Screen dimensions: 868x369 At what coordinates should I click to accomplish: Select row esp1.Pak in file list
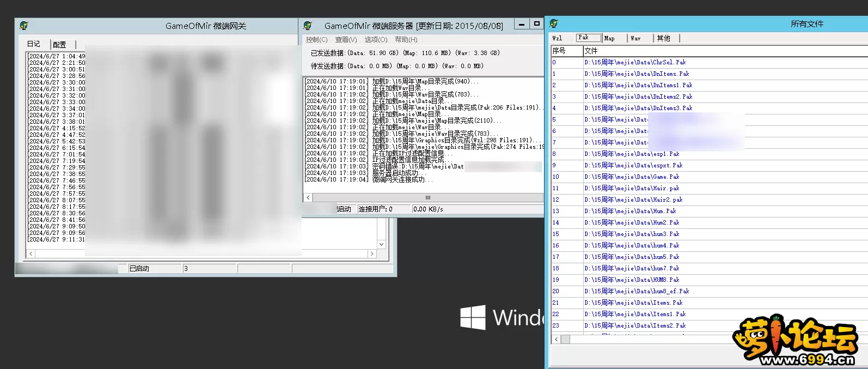coord(710,154)
